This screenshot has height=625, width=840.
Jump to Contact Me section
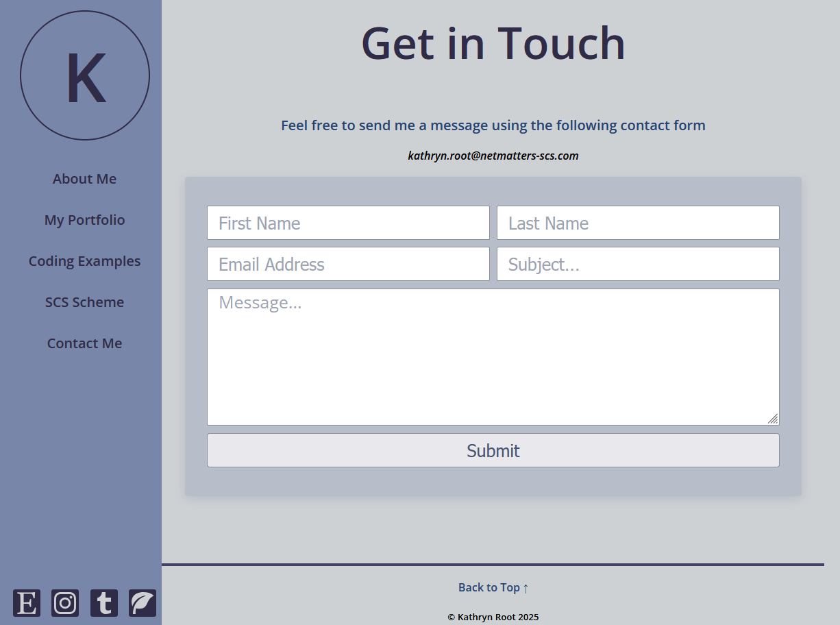84,343
